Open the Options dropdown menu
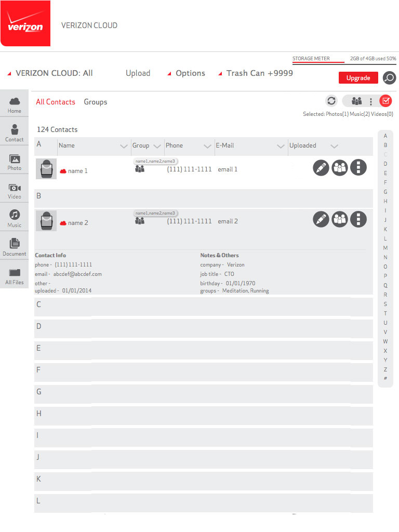Screen dimensions: 399x532 tap(187, 73)
